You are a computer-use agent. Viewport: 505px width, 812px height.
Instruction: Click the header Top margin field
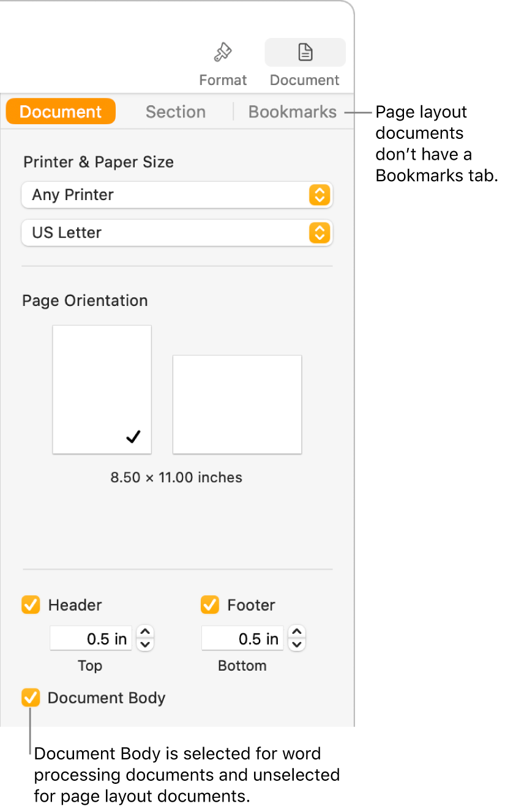coord(91,639)
